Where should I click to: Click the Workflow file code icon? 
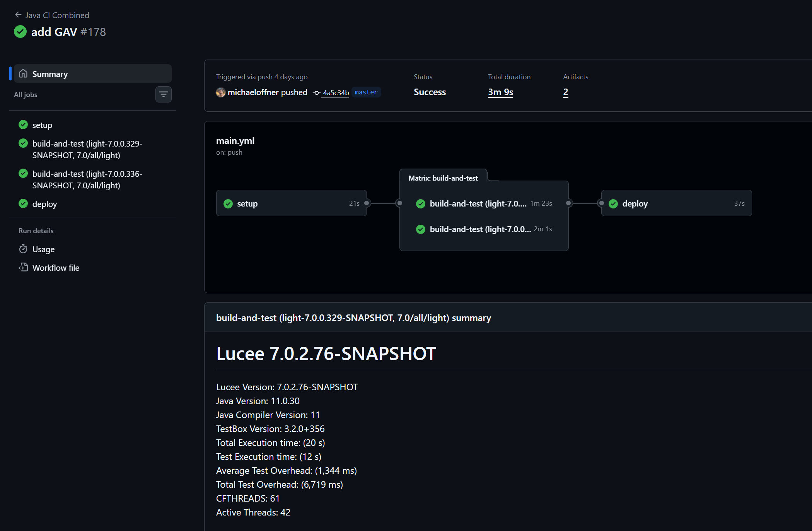click(23, 267)
